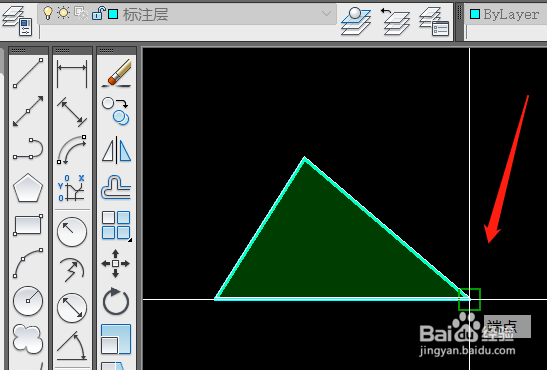
Task: Choose the Ordinate dimension tool
Action: pos(72,188)
